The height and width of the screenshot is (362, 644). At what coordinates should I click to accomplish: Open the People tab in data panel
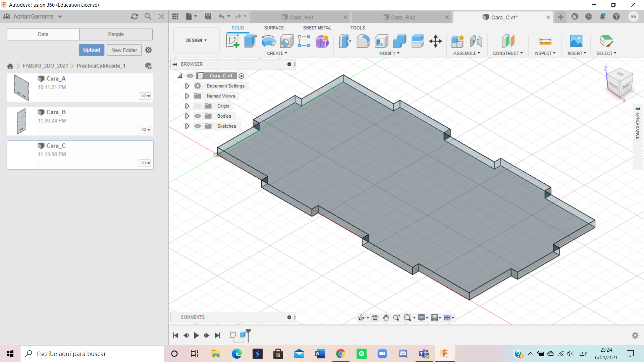point(116,34)
